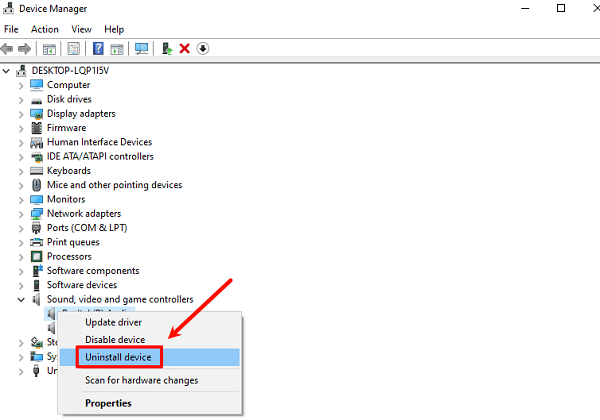The height and width of the screenshot is (420, 600).
Task: Collapse the DESKTOP-LQP1I5V root node
Action: (x=6, y=71)
